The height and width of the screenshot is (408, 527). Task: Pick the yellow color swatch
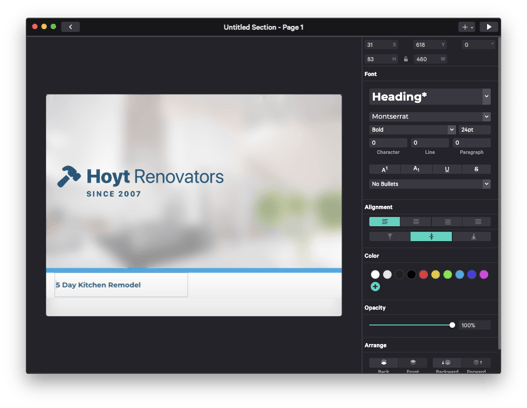[x=436, y=275]
